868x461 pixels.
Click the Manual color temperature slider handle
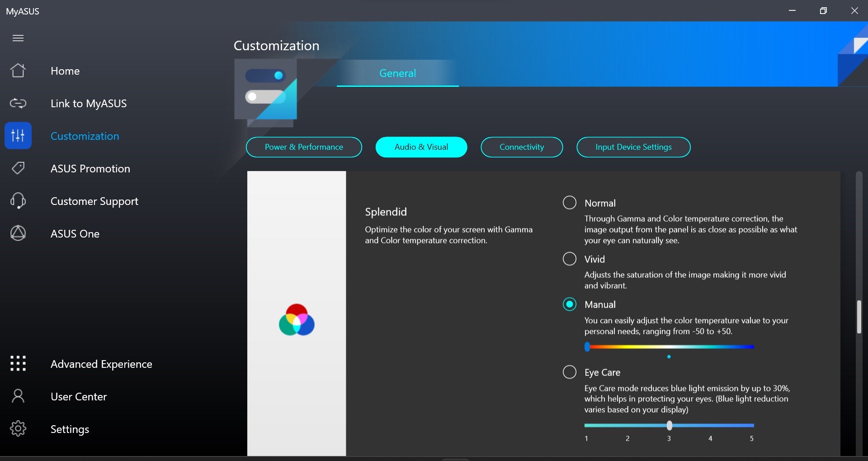pyautogui.click(x=587, y=347)
